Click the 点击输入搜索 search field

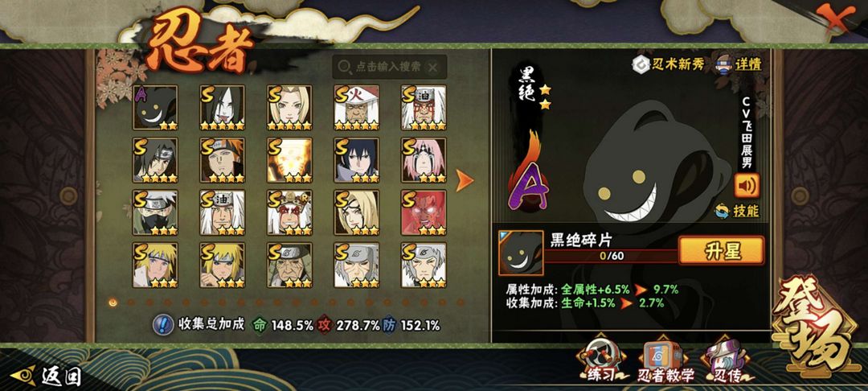point(390,67)
